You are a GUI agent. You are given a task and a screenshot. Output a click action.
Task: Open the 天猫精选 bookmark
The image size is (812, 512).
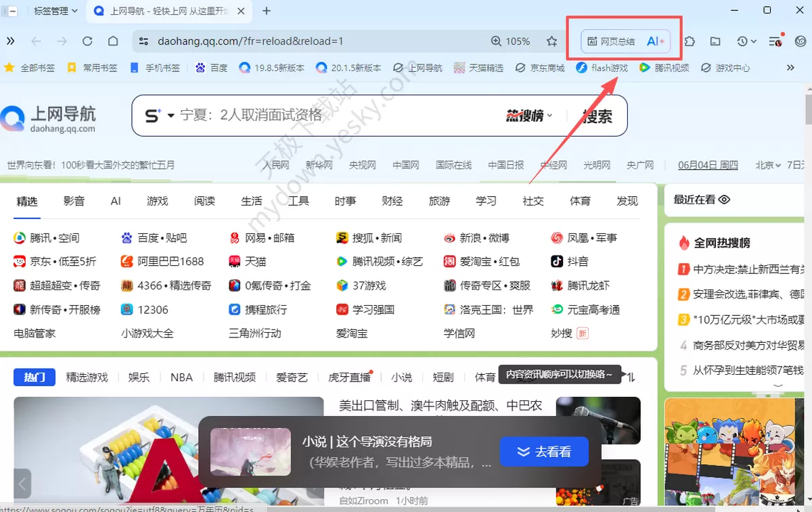click(x=478, y=68)
